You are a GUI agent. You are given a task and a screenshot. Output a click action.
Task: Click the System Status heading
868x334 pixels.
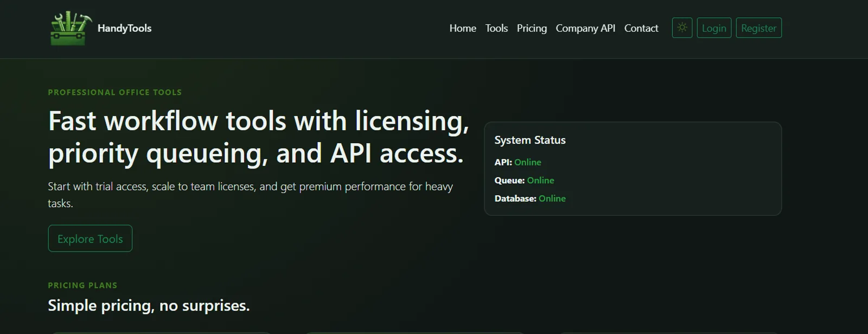pos(530,140)
